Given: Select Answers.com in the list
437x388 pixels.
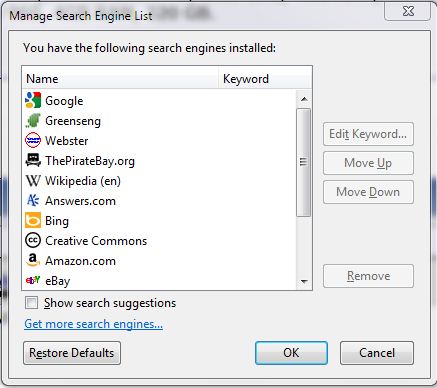Looking at the screenshot, I should (80, 201).
